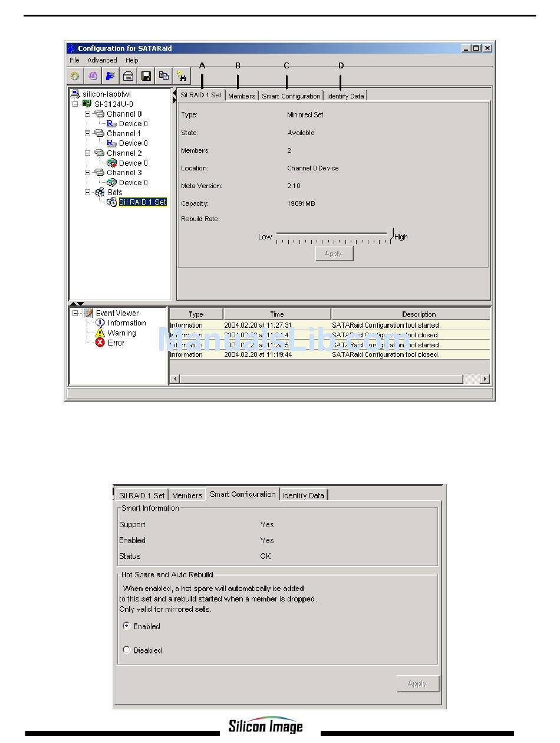Select the Enabled hot spare radio button
The height and width of the screenshot is (743, 560).
coord(127,626)
